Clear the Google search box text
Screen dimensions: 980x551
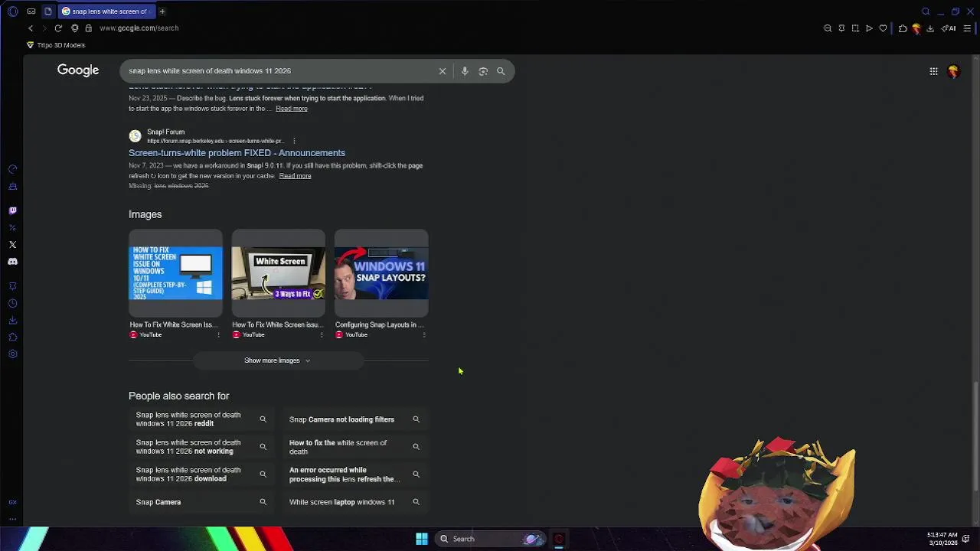coord(442,71)
